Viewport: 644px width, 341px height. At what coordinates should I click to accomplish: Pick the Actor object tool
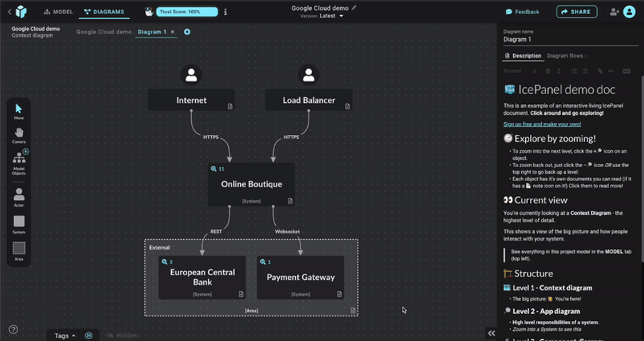coord(19,195)
